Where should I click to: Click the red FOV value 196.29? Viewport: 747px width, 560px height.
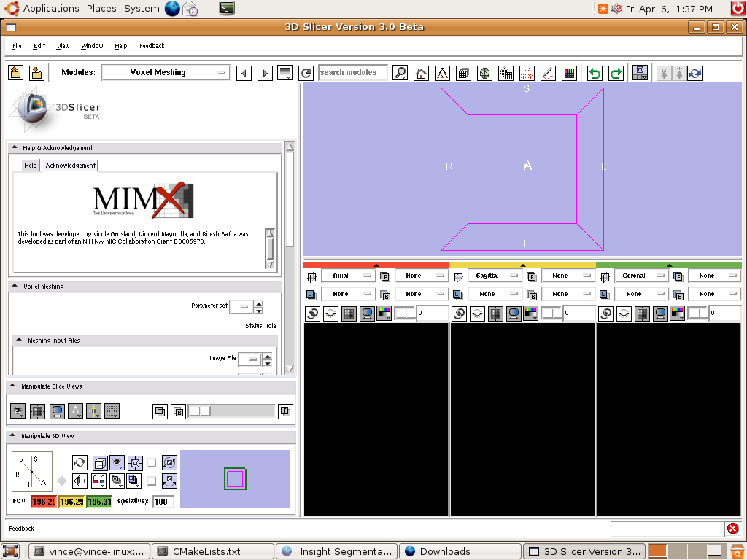tap(44, 502)
